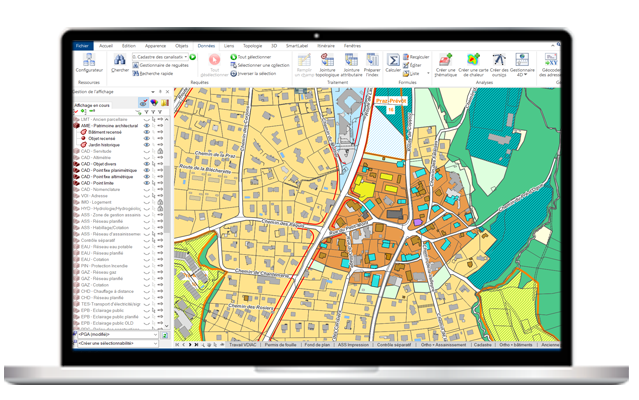Image resolution: width=639 pixels, height=400 pixels.
Task: Open the Configurateur tool
Action: [x=89, y=63]
